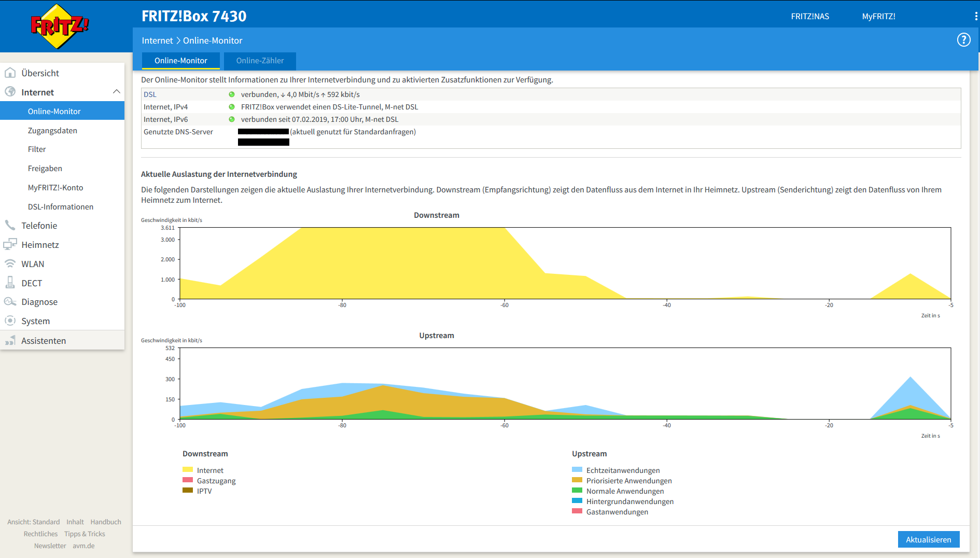Switch to the Online-Zähler tab
Screen dimensions: 980x558
coord(260,61)
